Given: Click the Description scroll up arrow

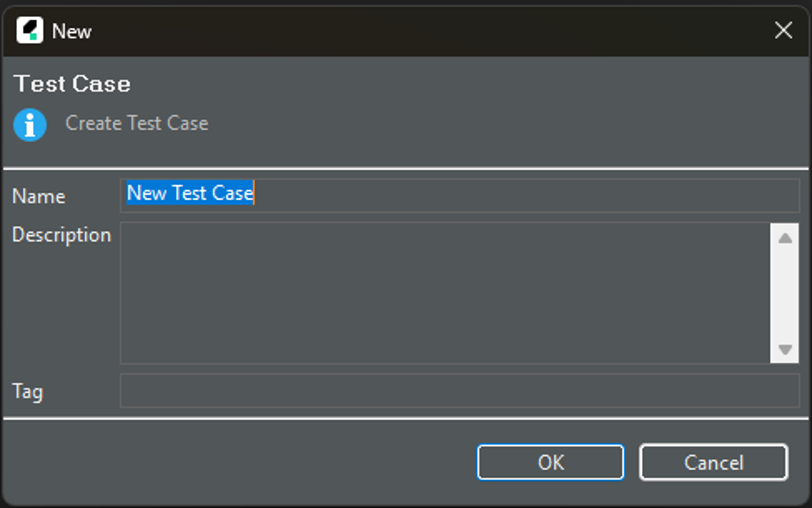Looking at the screenshot, I should tap(785, 238).
